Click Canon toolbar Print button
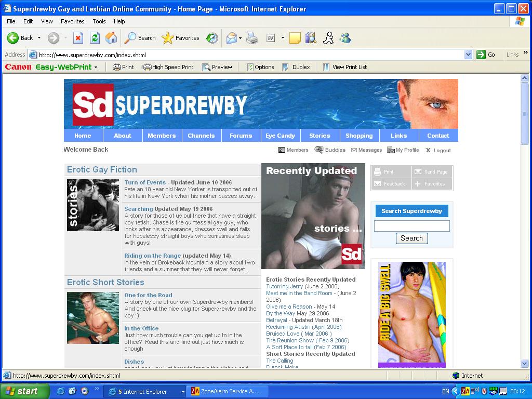 tap(123, 67)
